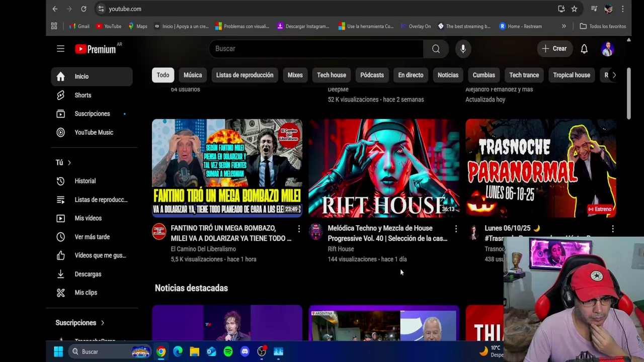Image resolution: width=644 pixels, height=362 pixels.
Task: Open FANTINO TIRÓ UN MEGA BOMBAZO title
Action: pos(231,233)
